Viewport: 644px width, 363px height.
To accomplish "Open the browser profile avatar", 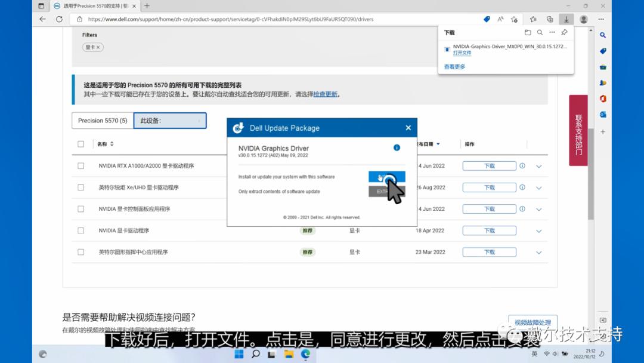I will click(583, 19).
